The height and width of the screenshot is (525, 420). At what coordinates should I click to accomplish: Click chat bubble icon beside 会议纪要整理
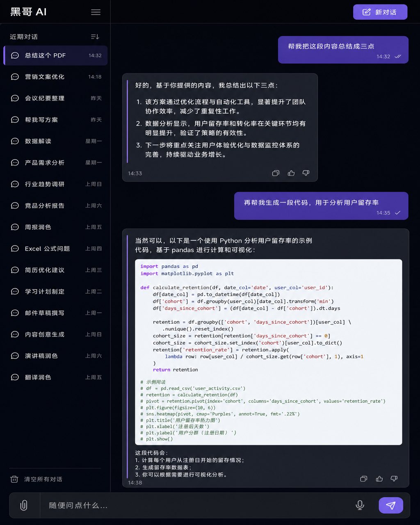click(15, 98)
